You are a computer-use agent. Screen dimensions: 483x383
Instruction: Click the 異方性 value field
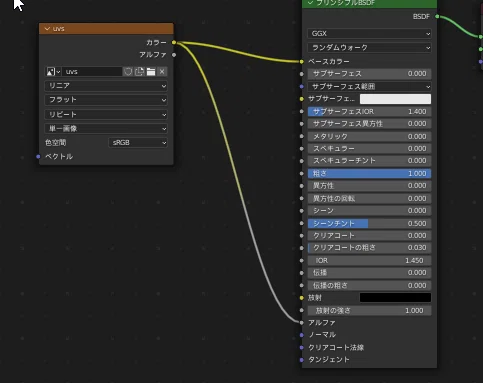(369, 186)
